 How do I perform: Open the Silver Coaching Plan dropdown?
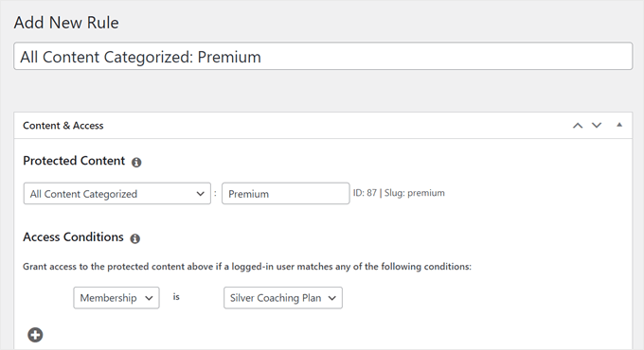[x=283, y=298]
